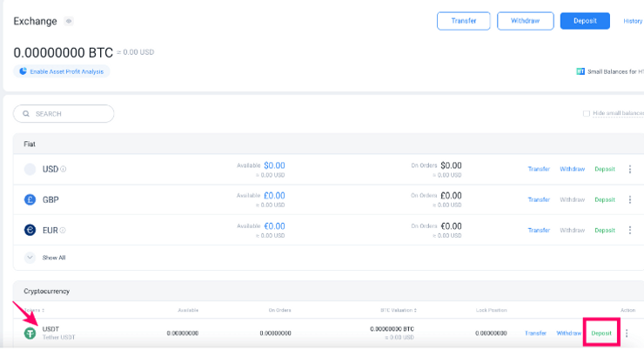Image resolution: width=644 pixels, height=350 pixels.
Task: Click the 0.00000000 BTC total balance
Action: point(64,52)
